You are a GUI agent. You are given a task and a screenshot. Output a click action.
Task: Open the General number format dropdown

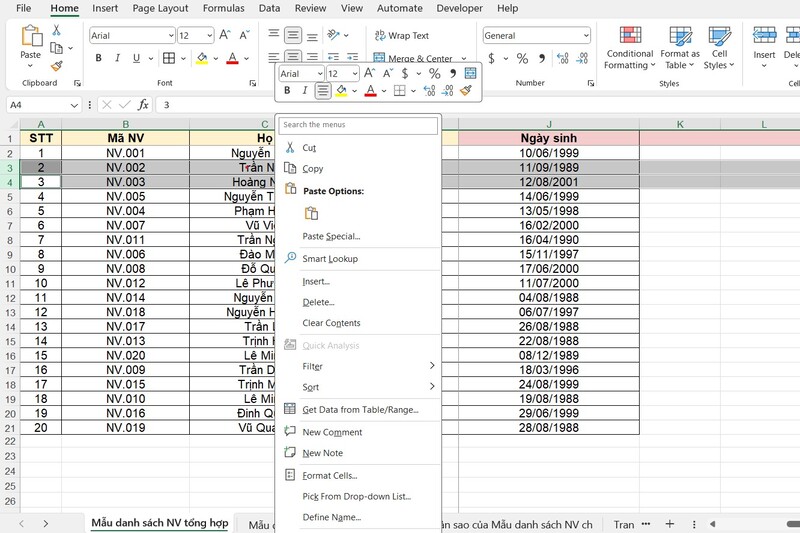pos(585,36)
